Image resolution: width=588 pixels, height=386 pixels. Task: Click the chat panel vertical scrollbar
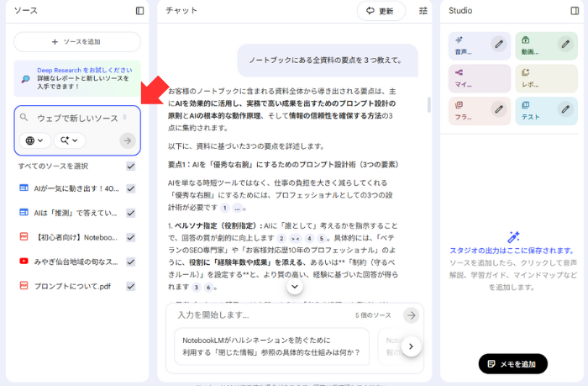[x=429, y=105]
